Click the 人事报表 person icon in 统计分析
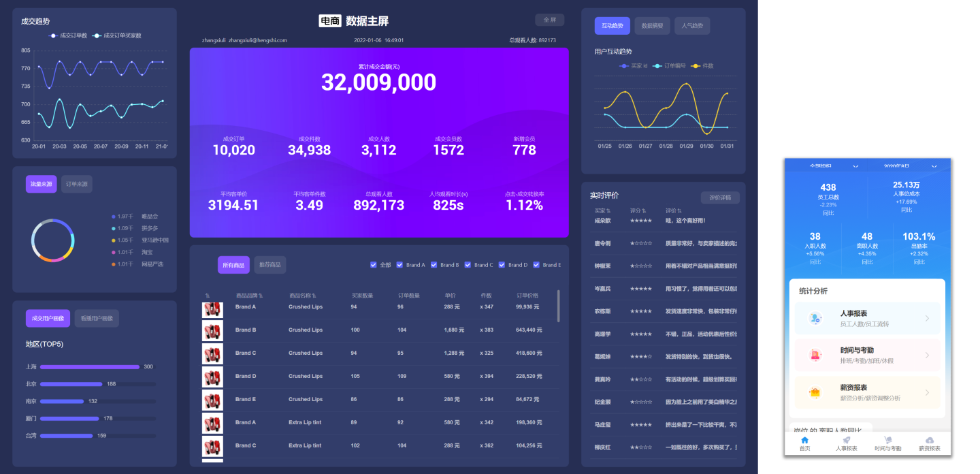This screenshot has height=474, width=980. pos(815,318)
